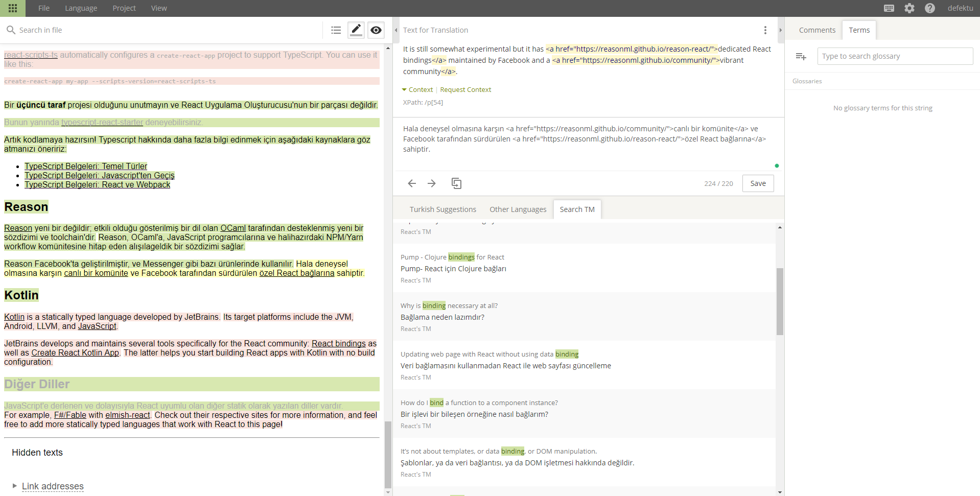Select TM result about templates or data binding
Viewport: 980px width, 496px height.
coord(585,462)
